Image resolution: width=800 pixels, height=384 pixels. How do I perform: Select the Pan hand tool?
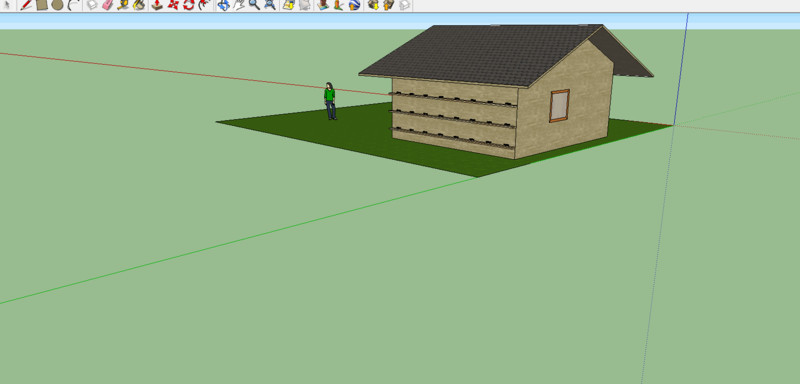pyautogui.click(x=239, y=5)
